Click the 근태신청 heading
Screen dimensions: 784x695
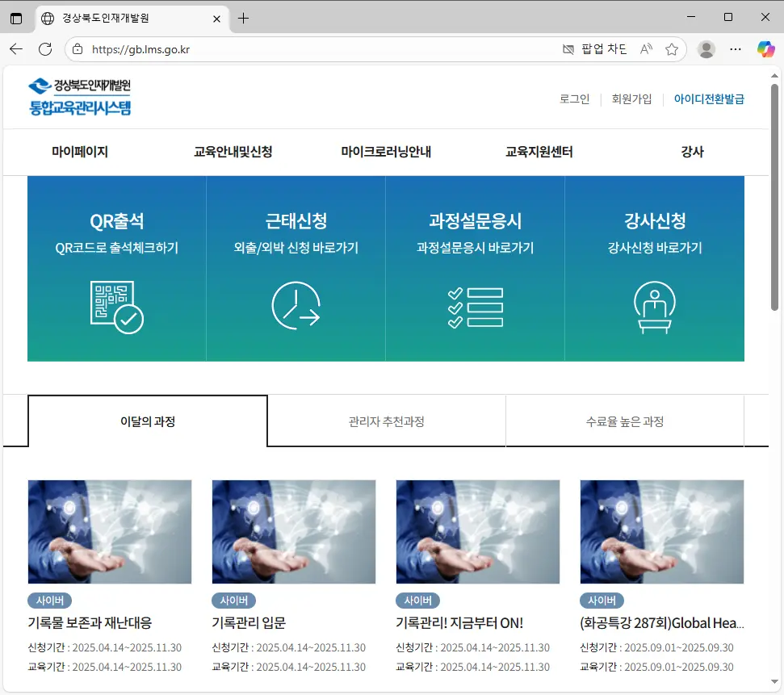click(296, 221)
